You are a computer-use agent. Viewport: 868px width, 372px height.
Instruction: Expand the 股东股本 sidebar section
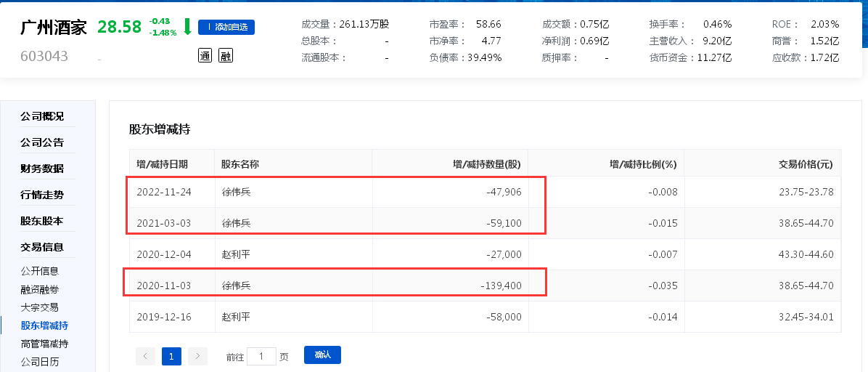coord(42,221)
